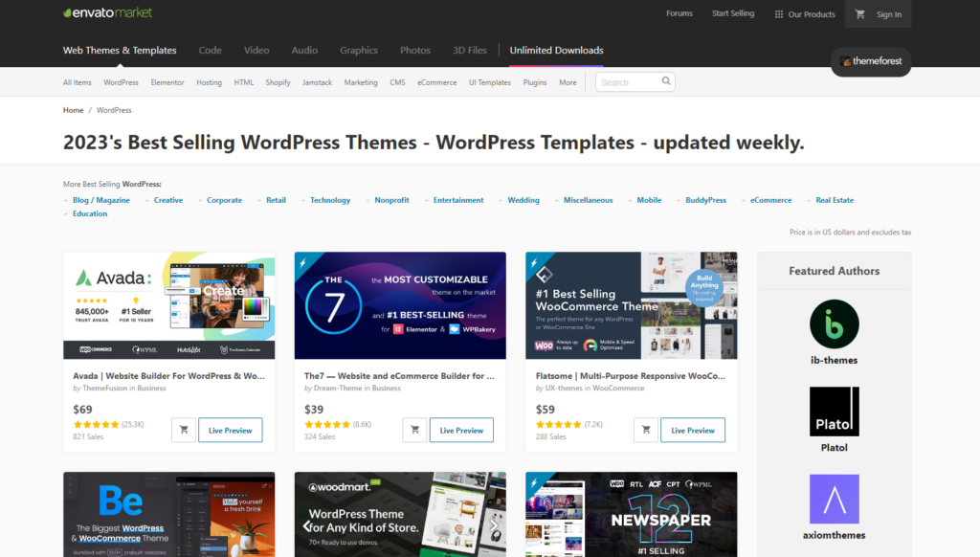Expand the More navigation dropdown
Viewport: 980px width, 557px height.
point(568,82)
